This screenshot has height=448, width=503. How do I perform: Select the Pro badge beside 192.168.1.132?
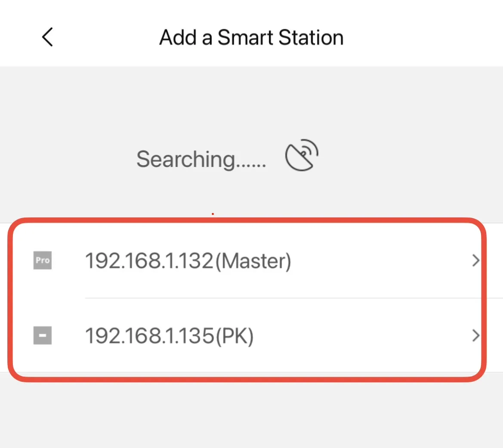click(42, 261)
